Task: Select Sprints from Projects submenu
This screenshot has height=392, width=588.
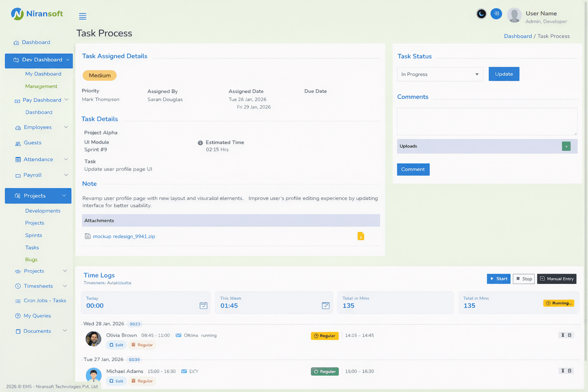Action: tap(34, 235)
